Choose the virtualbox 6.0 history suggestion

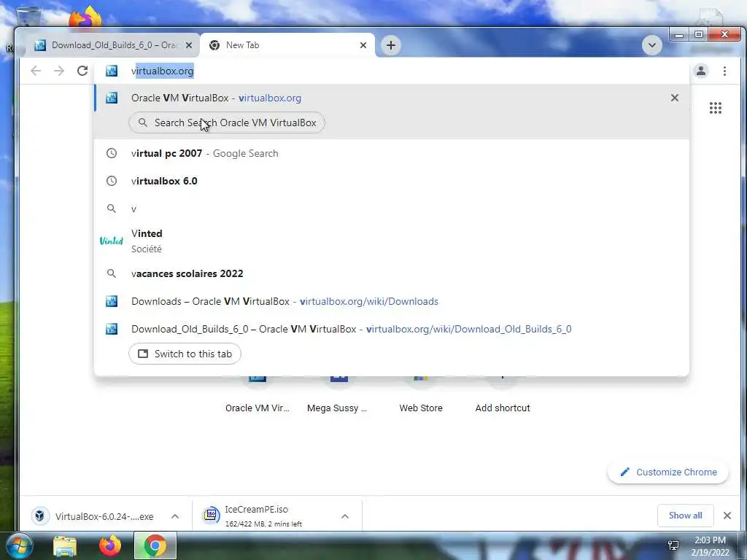[392, 181]
